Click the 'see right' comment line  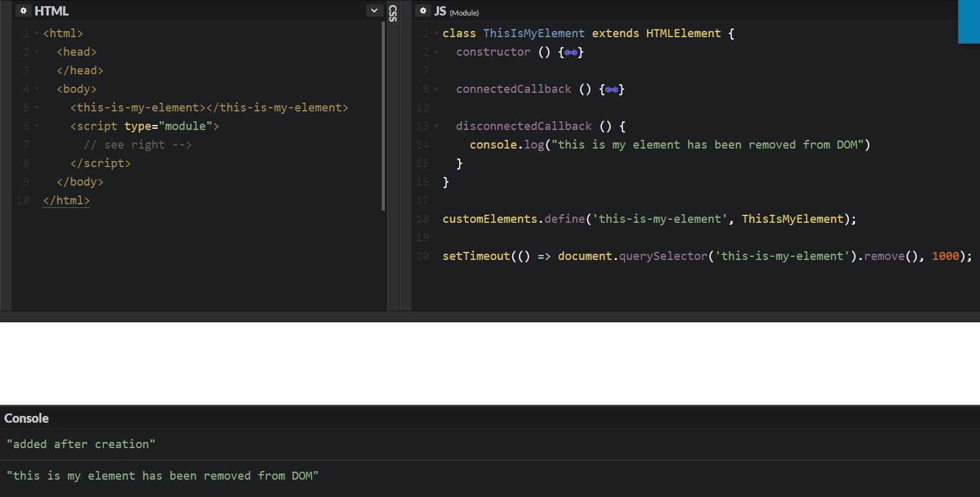point(138,145)
